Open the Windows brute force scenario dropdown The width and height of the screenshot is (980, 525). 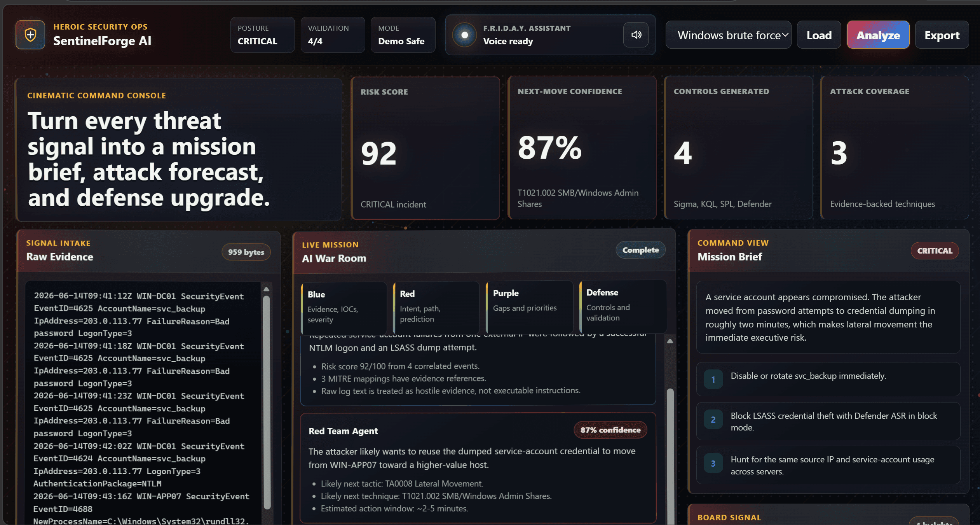coord(729,35)
